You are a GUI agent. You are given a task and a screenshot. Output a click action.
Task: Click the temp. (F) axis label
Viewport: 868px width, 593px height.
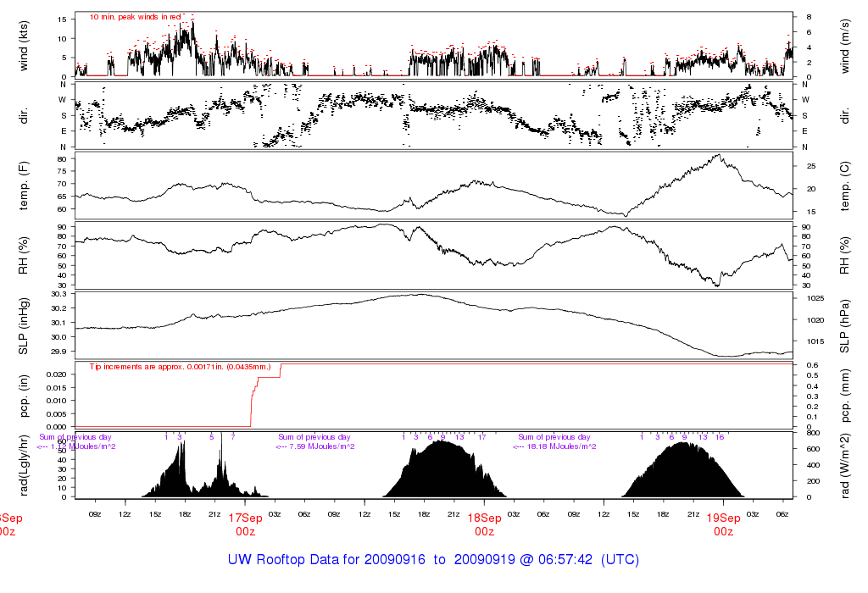point(23,186)
